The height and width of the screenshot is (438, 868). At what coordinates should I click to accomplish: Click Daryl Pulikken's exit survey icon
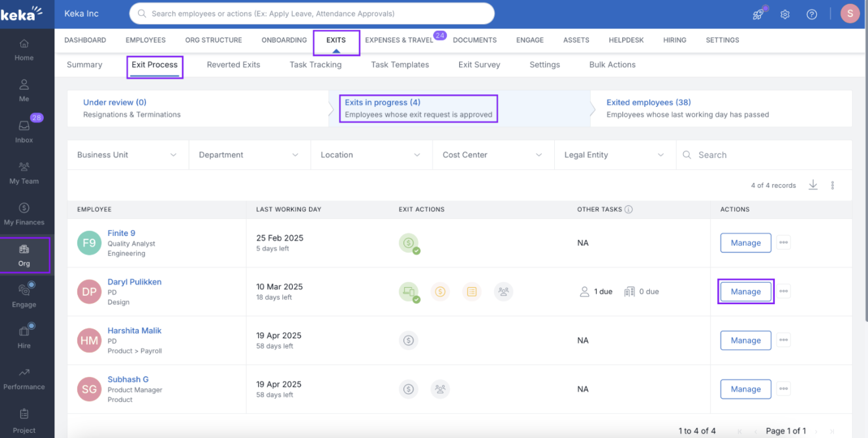[472, 292]
